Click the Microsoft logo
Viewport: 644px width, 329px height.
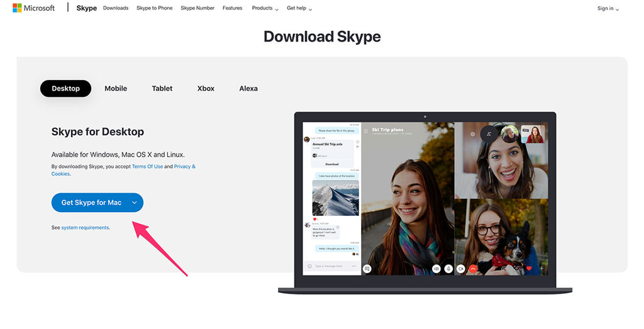pos(33,8)
